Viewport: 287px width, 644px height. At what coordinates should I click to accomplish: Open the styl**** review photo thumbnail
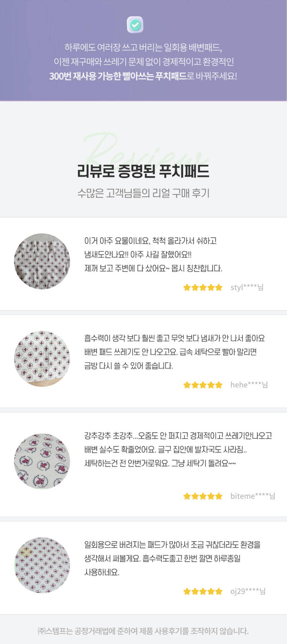coord(42,261)
